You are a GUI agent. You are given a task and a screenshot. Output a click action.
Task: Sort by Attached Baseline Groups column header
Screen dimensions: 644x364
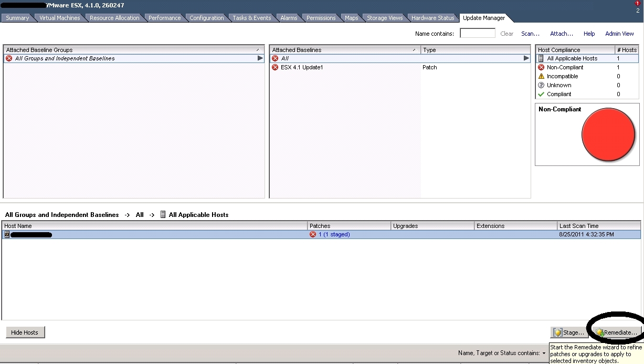tap(134, 50)
